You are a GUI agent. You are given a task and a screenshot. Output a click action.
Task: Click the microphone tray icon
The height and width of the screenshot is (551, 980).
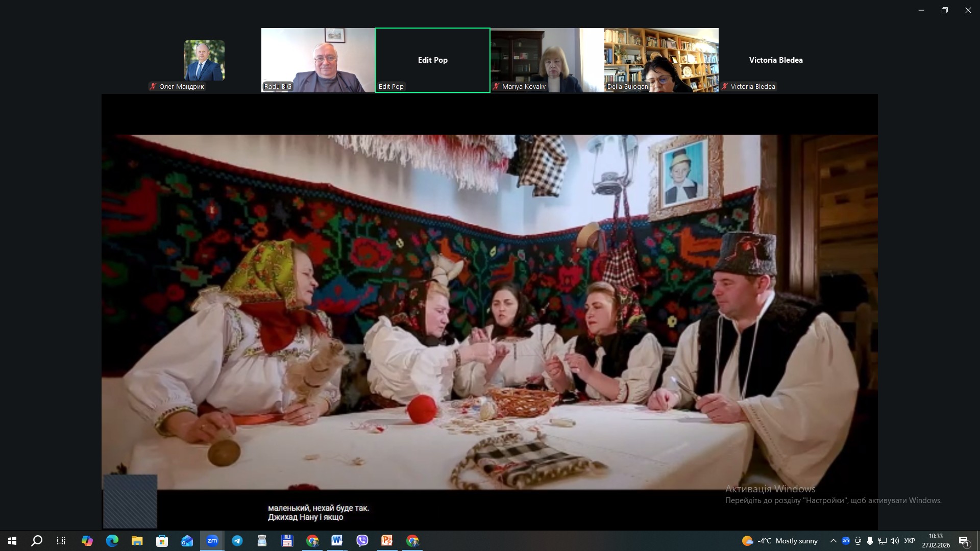click(870, 541)
